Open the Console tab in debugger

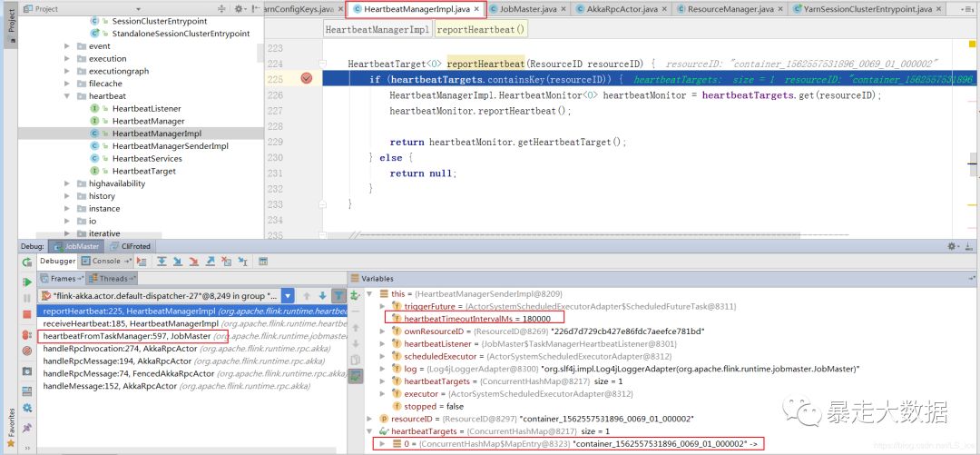pyautogui.click(x=107, y=261)
